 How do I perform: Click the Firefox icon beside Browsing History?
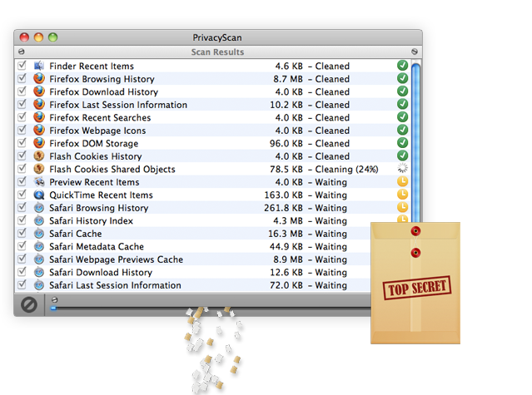pyautogui.click(x=39, y=79)
